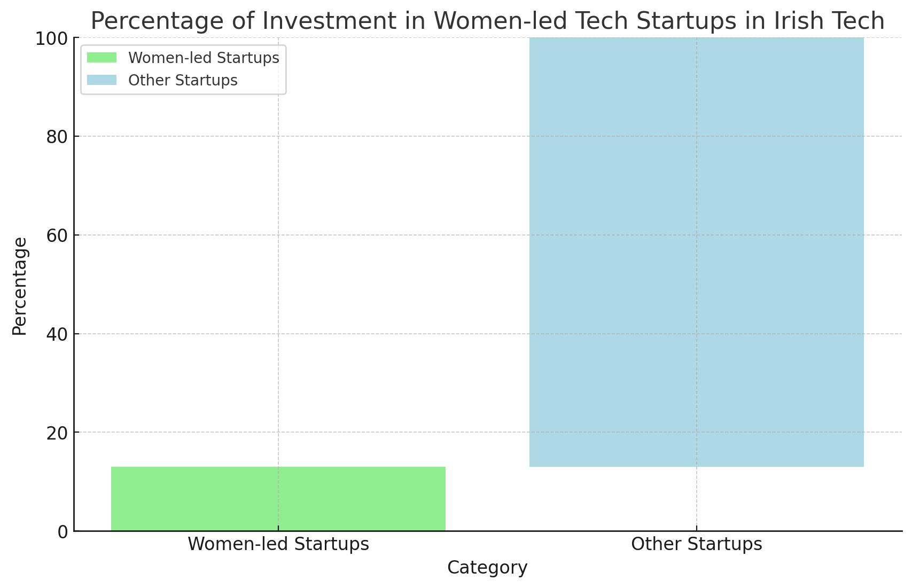Click the 40 y-axis tick label
912x588 pixels.
coord(57,334)
